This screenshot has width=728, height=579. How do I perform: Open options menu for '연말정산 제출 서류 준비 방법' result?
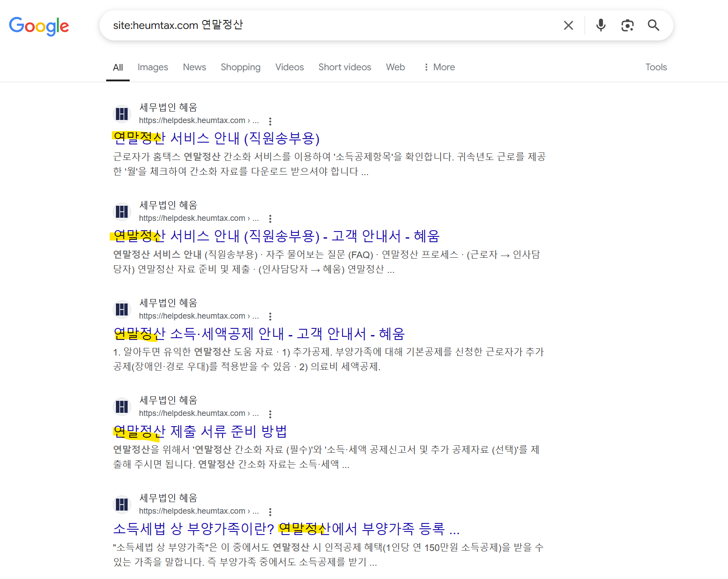pos(270,414)
